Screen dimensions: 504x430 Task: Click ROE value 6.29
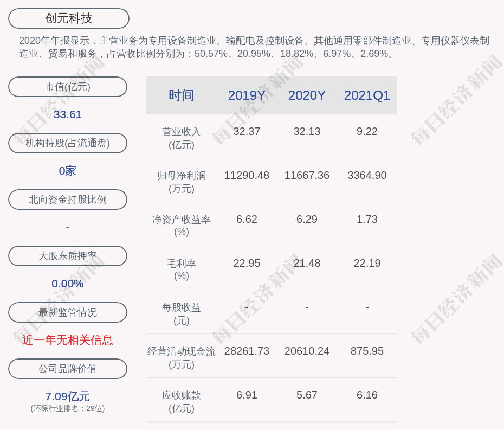click(x=307, y=220)
